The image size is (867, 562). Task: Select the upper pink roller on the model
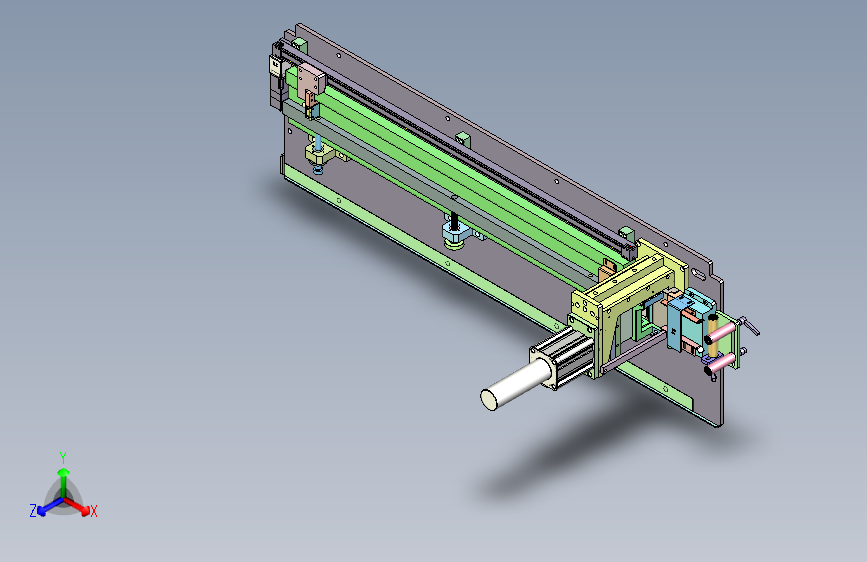pos(722,332)
